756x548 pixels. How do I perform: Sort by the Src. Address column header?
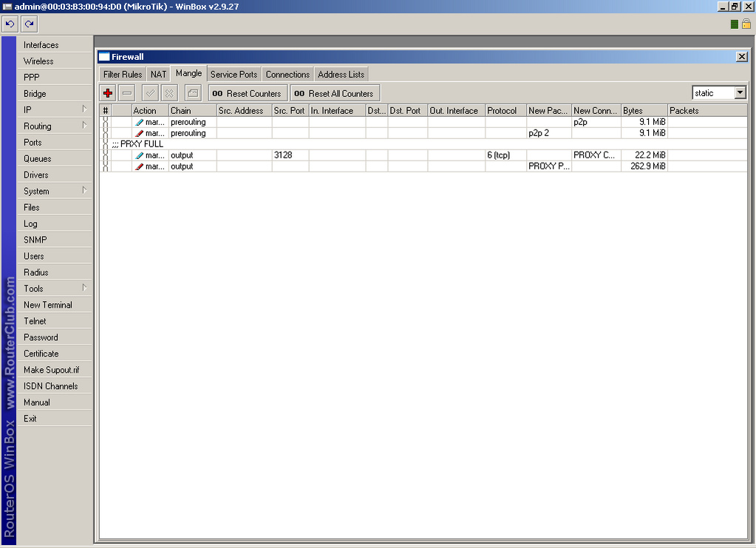pyautogui.click(x=244, y=110)
